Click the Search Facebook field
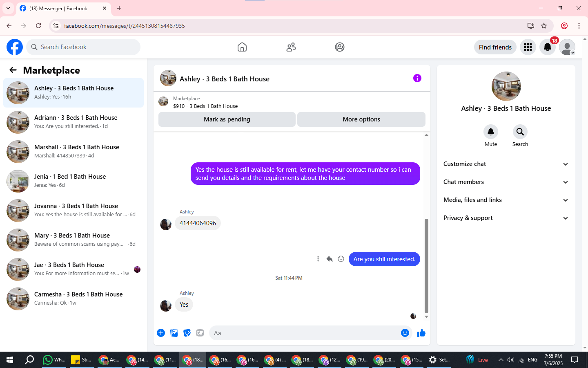Screen dimensions: 588x368 click(x=83, y=47)
